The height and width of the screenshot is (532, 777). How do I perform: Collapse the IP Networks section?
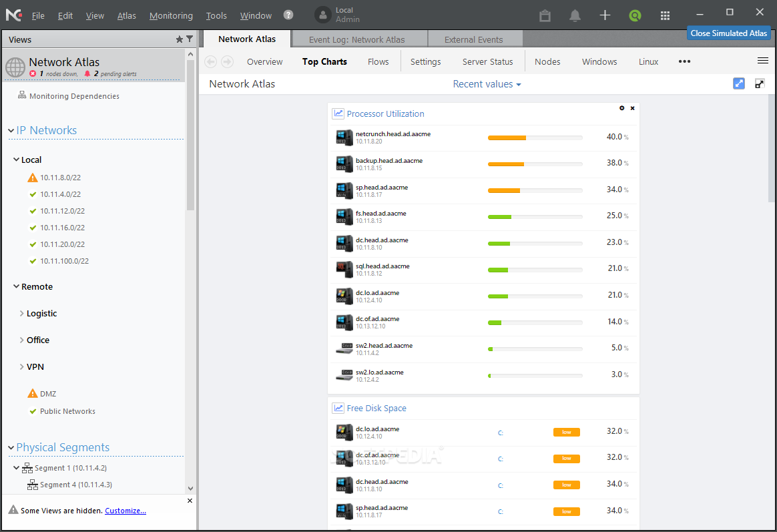(x=11, y=130)
